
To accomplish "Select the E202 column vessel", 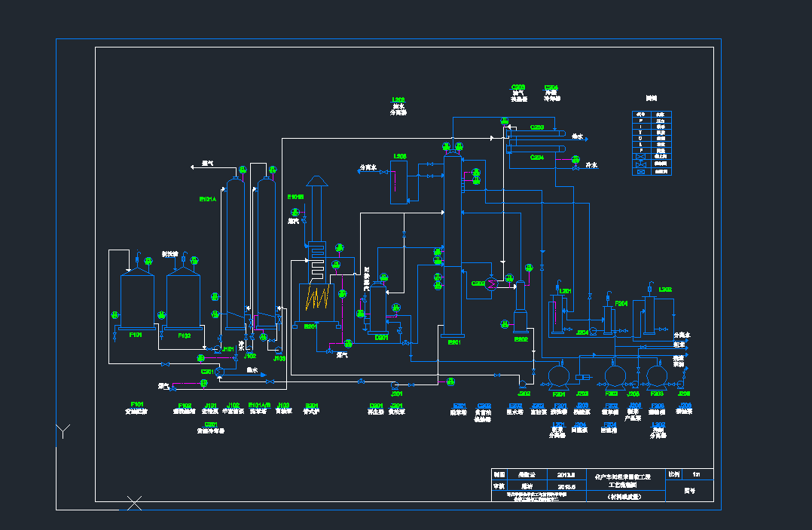I will pos(520,308).
